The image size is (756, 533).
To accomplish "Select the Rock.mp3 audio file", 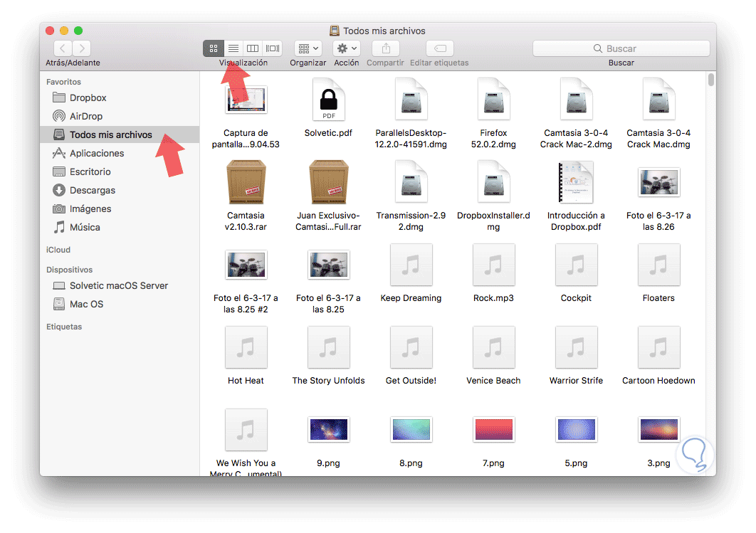I will tap(494, 265).
